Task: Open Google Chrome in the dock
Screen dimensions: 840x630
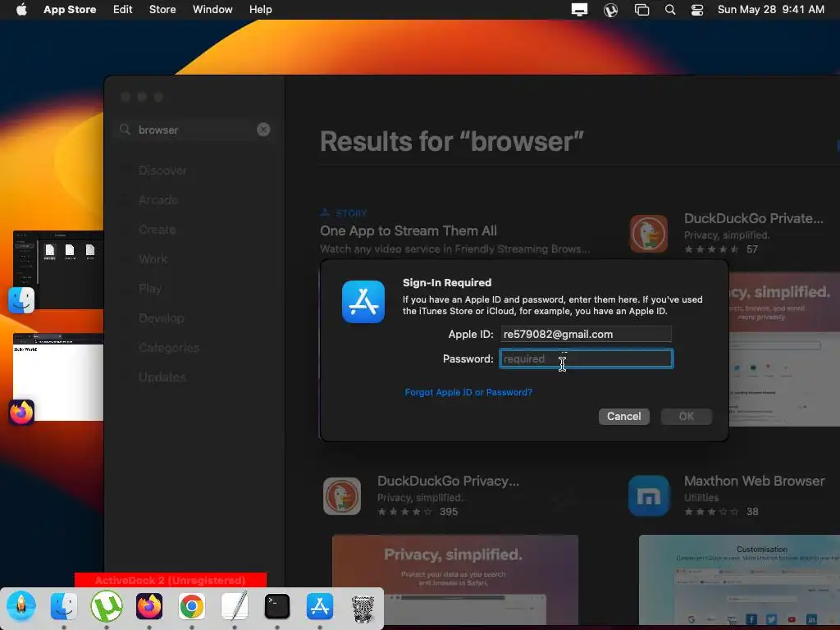Action: point(192,606)
